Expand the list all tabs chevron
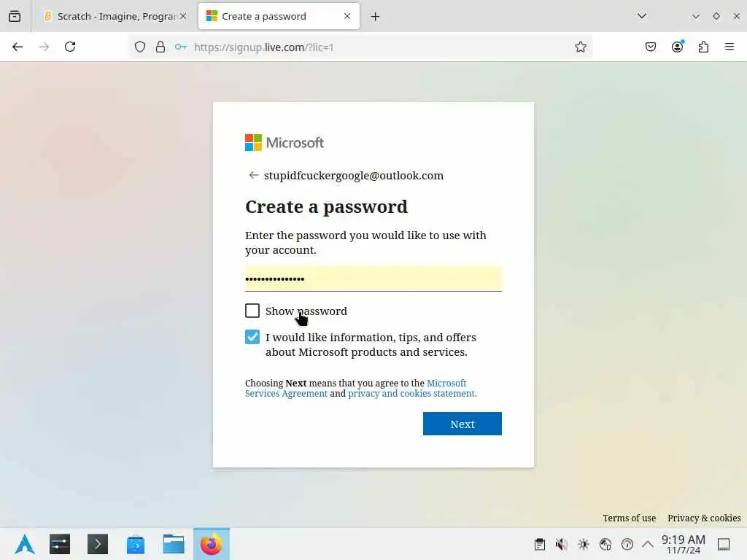 tap(642, 16)
